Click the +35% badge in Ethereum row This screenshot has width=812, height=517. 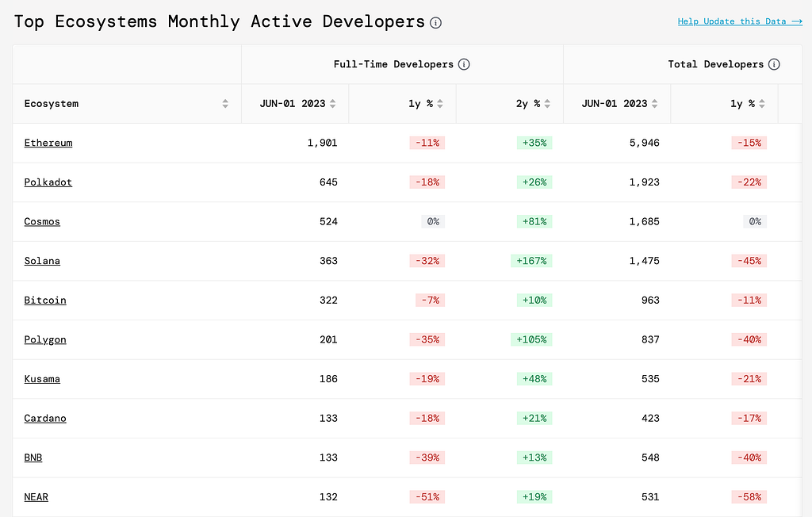point(534,143)
